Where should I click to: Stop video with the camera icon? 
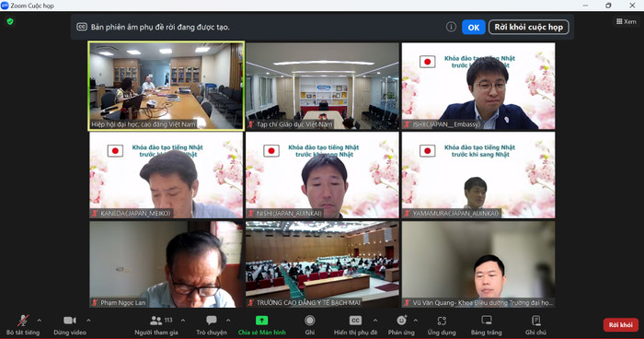point(69,320)
